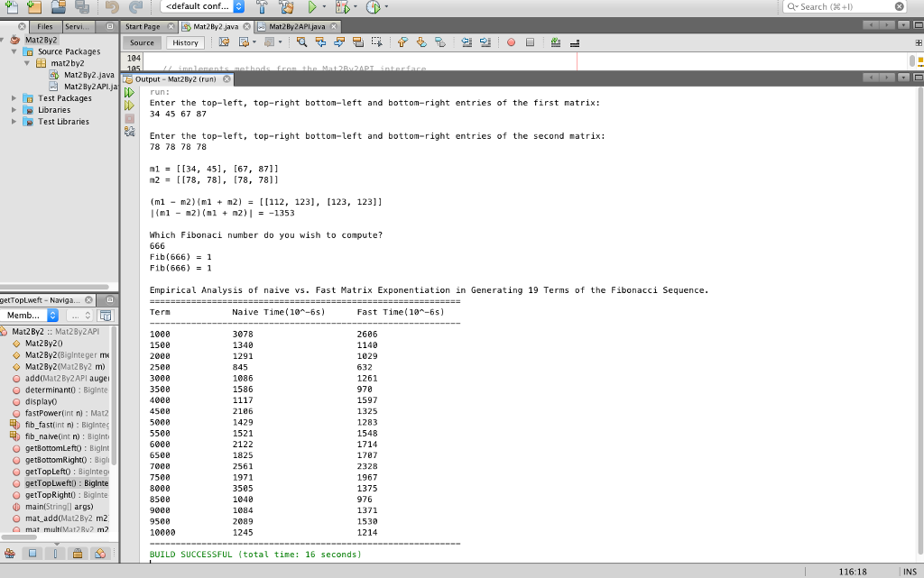Viewport: 924px width, 578px height.
Task: Switch to the Files panel tab
Action: [x=43, y=26]
